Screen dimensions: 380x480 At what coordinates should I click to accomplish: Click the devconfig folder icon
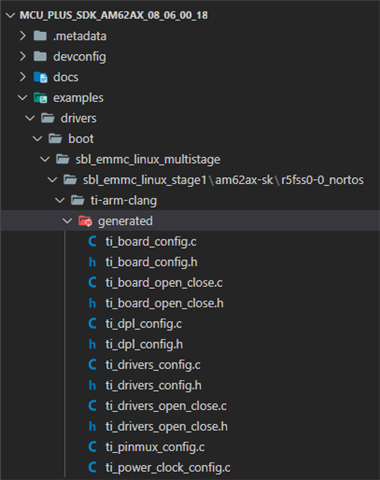pos(40,57)
